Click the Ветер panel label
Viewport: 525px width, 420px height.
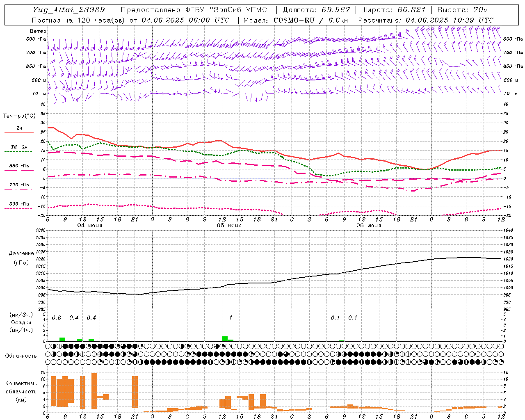38,31
